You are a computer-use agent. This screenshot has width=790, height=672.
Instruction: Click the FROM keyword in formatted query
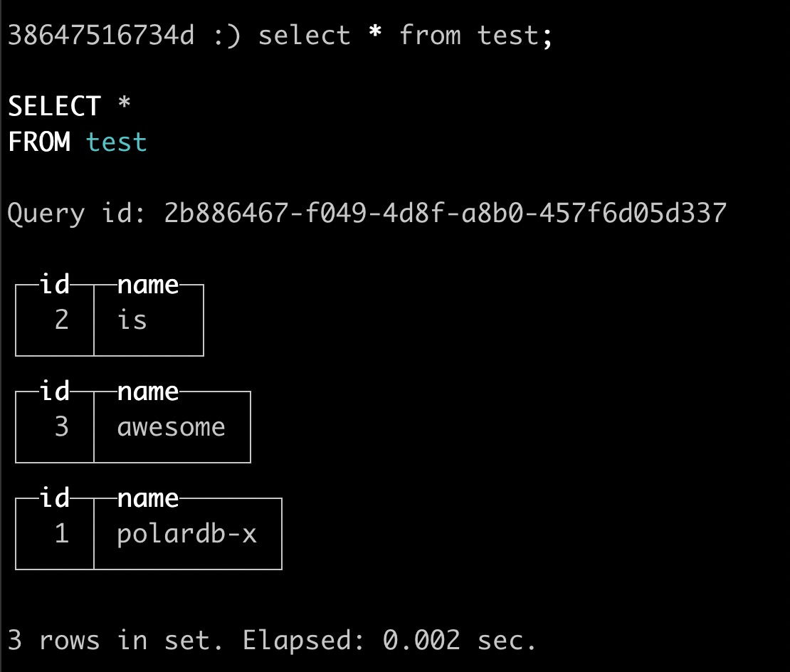(39, 142)
